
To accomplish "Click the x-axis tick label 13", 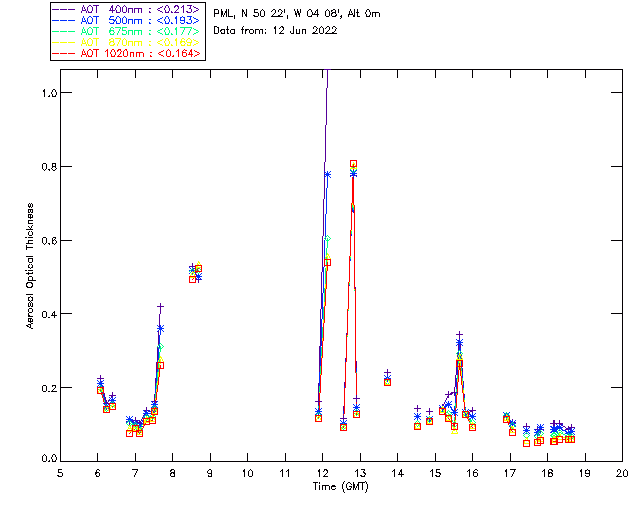I will (x=360, y=473).
